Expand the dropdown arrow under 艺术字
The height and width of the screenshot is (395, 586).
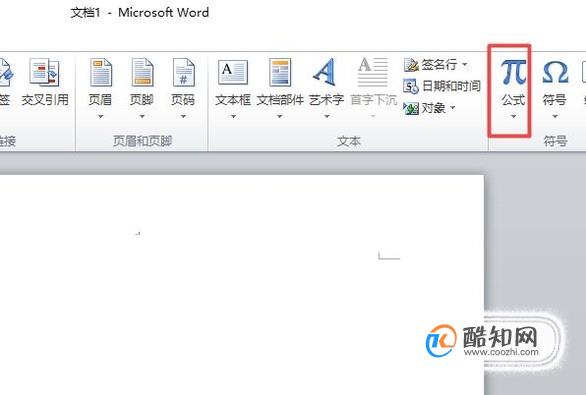(x=327, y=117)
